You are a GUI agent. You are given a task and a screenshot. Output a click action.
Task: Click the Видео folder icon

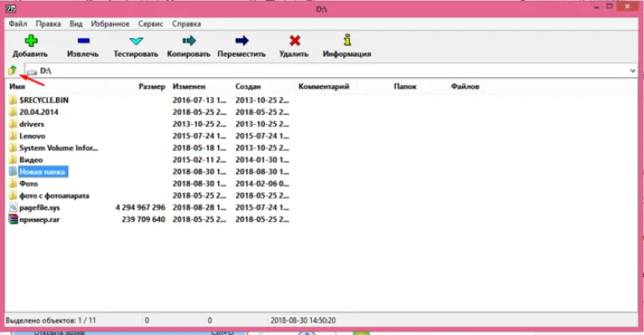click(x=13, y=159)
